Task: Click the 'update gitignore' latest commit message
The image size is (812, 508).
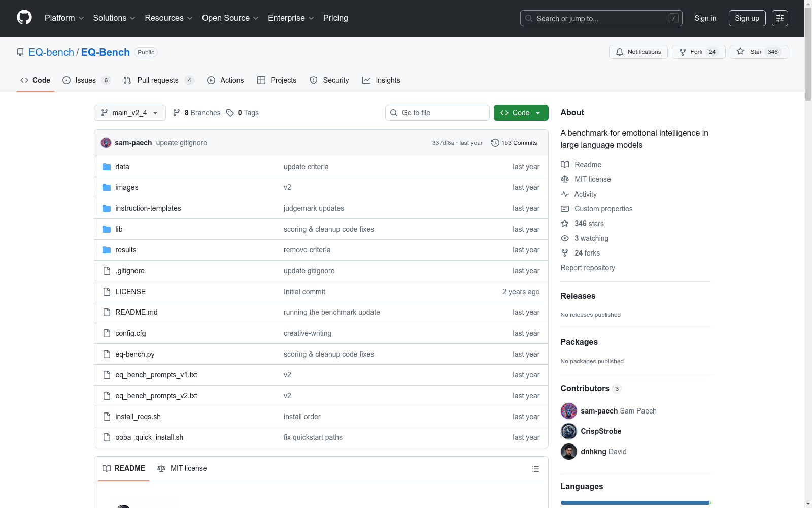Action: pyautogui.click(x=182, y=143)
